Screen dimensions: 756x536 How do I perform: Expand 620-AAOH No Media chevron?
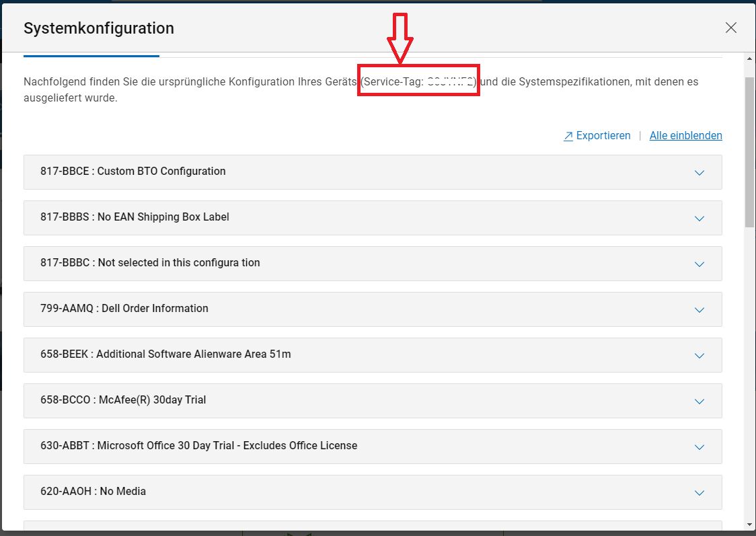click(699, 493)
